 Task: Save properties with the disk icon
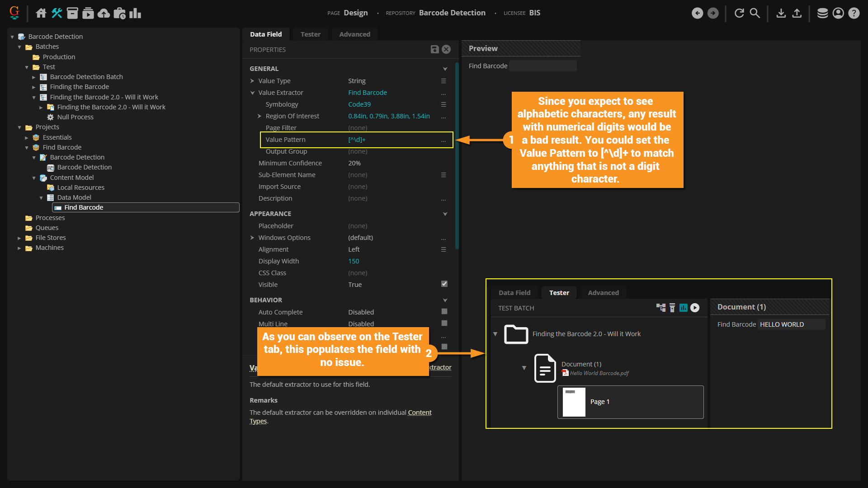pos(434,49)
